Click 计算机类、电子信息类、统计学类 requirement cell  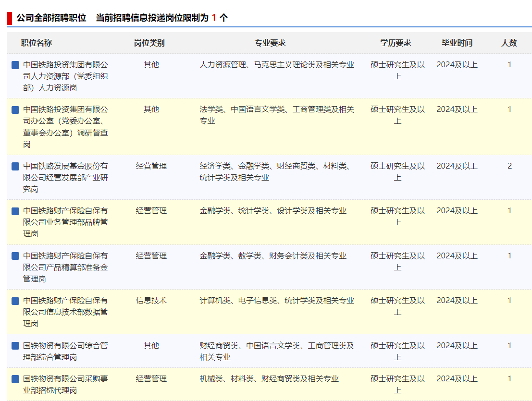[277, 301]
